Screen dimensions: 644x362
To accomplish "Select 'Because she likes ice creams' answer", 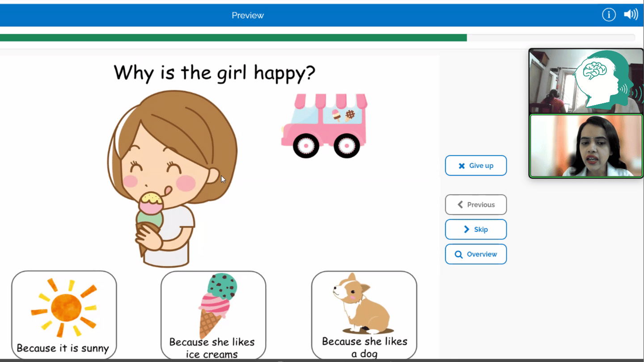I will [x=213, y=315].
